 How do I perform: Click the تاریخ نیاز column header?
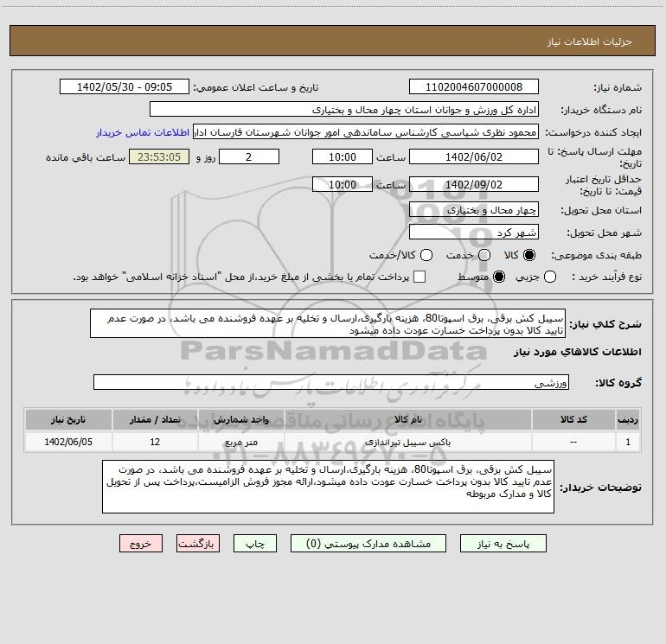(x=68, y=419)
